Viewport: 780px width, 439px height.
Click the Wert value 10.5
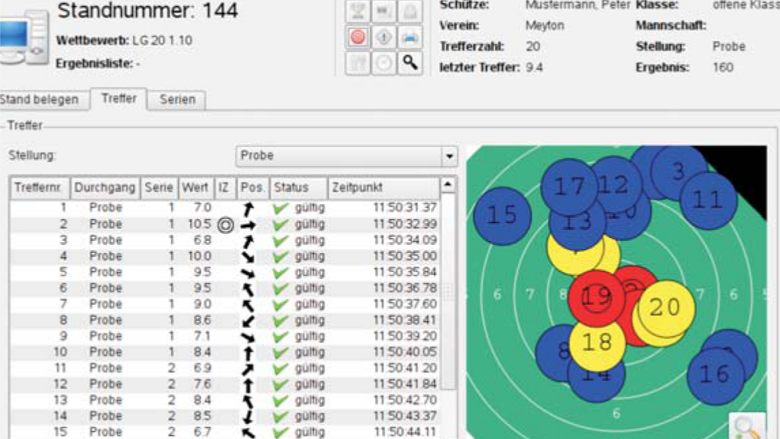tap(199, 224)
